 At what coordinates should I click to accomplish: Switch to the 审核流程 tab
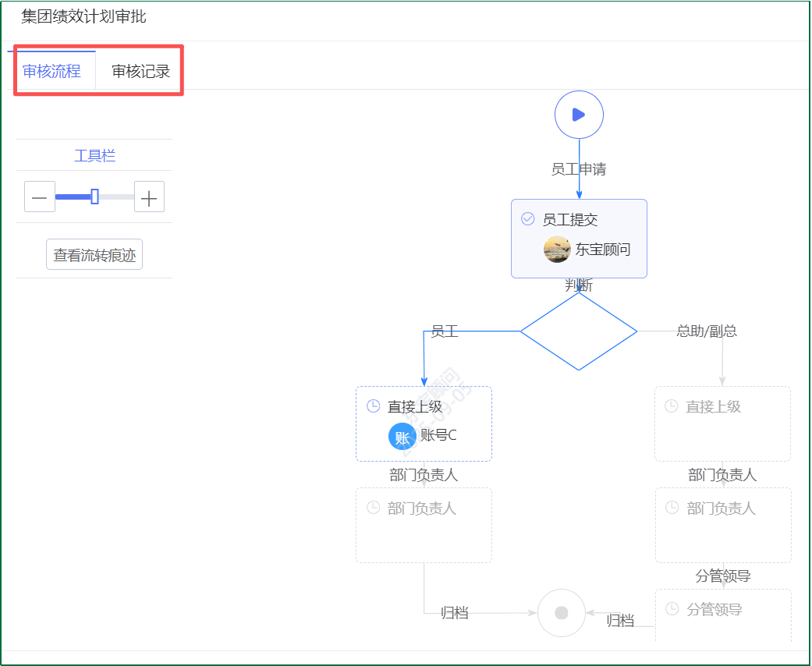point(51,72)
